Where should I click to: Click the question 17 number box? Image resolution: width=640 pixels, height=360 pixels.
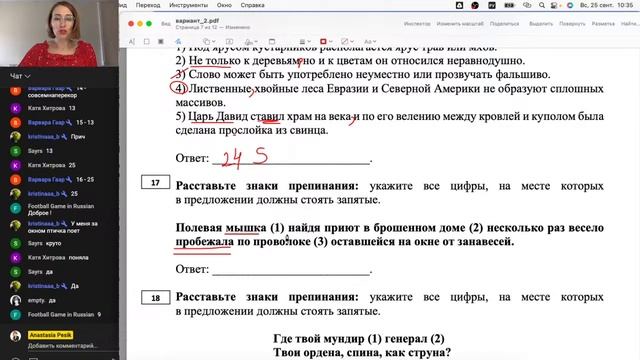coord(156,182)
